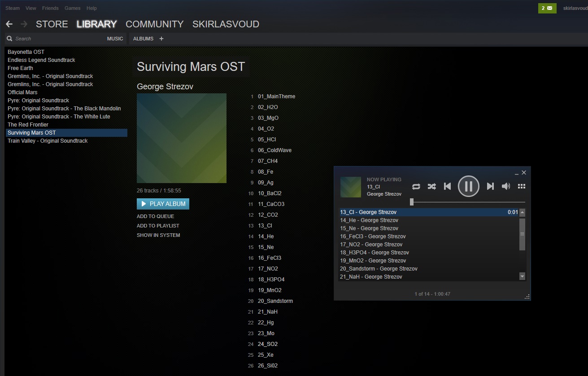This screenshot has height=376, width=588.
Task: Skip to the next track
Action: [x=490, y=186]
